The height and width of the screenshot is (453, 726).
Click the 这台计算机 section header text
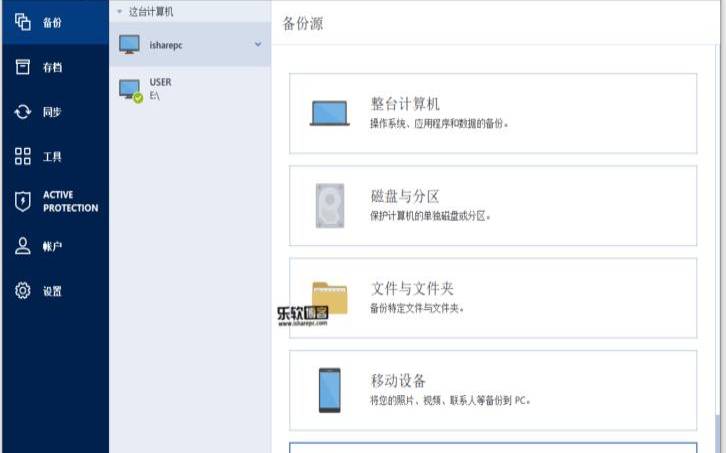coord(151,12)
